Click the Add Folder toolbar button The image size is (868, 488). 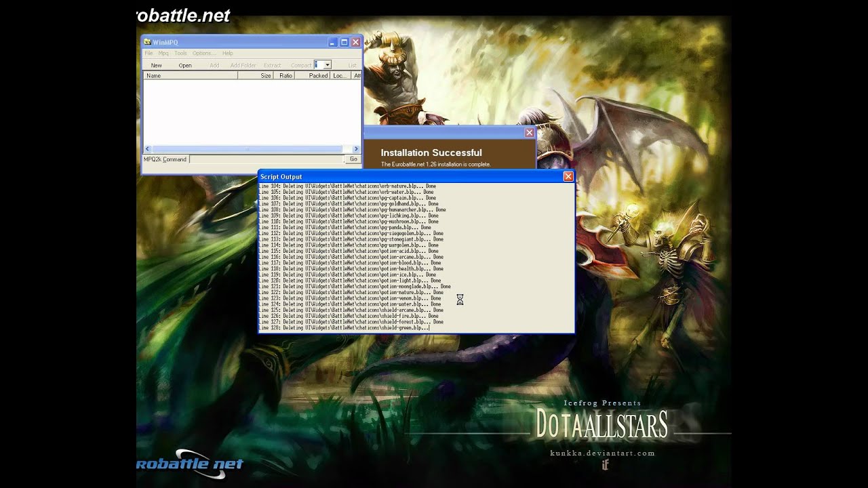coord(243,65)
